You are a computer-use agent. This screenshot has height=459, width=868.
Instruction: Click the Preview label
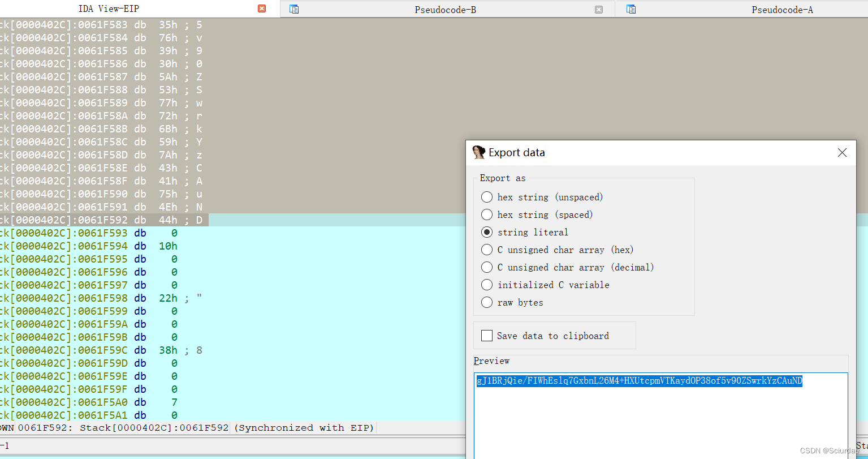click(491, 361)
